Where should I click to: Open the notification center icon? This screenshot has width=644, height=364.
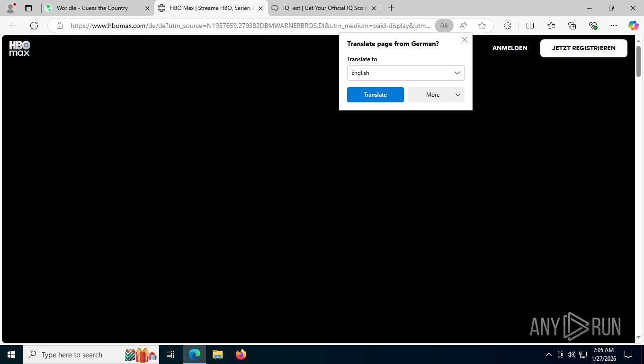628,355
